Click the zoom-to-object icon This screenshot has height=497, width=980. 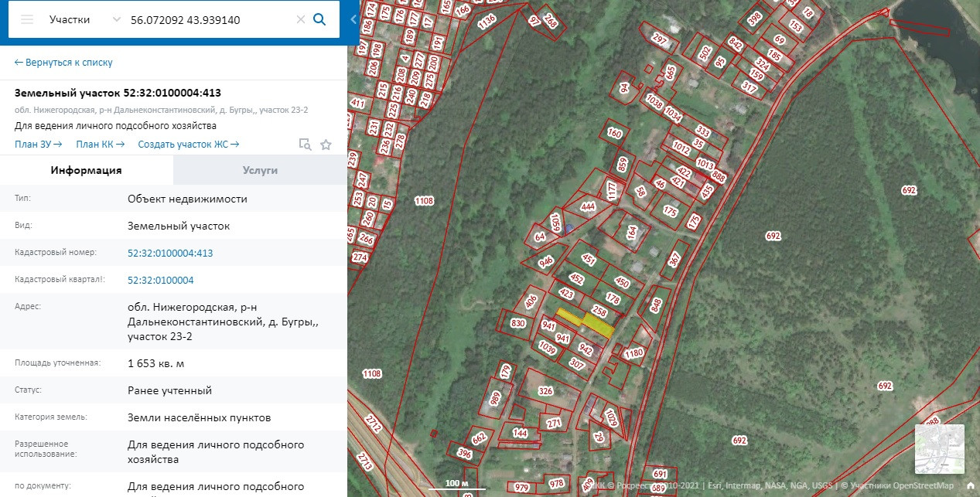point(306,145)
